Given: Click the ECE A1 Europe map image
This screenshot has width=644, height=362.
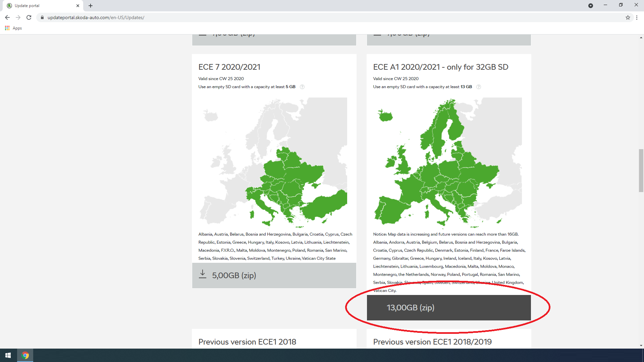Looking at the screenshot, I should coord(447,163).
